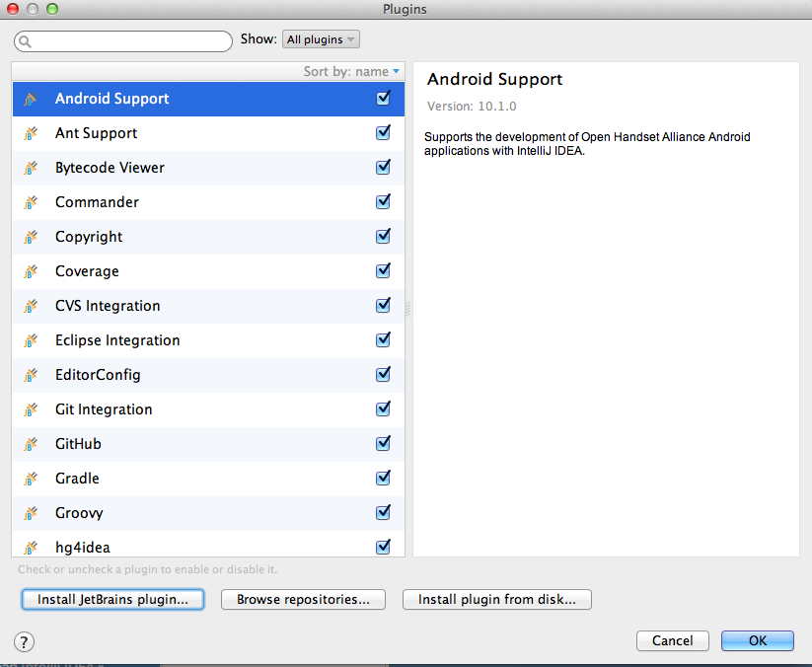Open help with the question mark icon
812x667 pixels.
[24, 642]
